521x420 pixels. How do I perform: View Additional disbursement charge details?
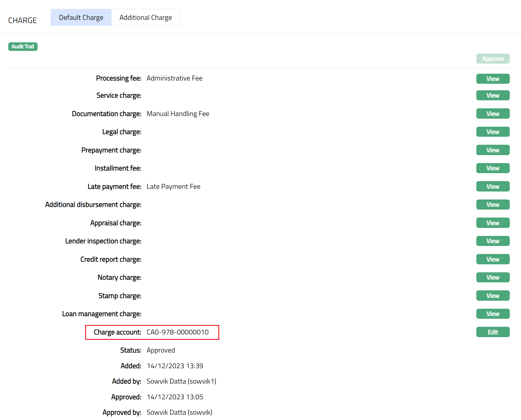493,205
